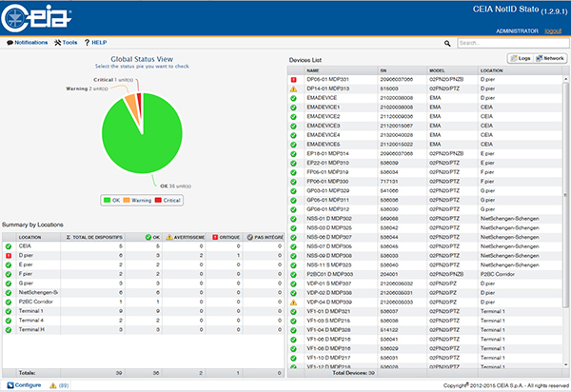The height and width of the screenshot is (392, 571).
Task: Click OK status icon of Terminal 1 location
Action: pyautogui.click(x=9, y=311)
